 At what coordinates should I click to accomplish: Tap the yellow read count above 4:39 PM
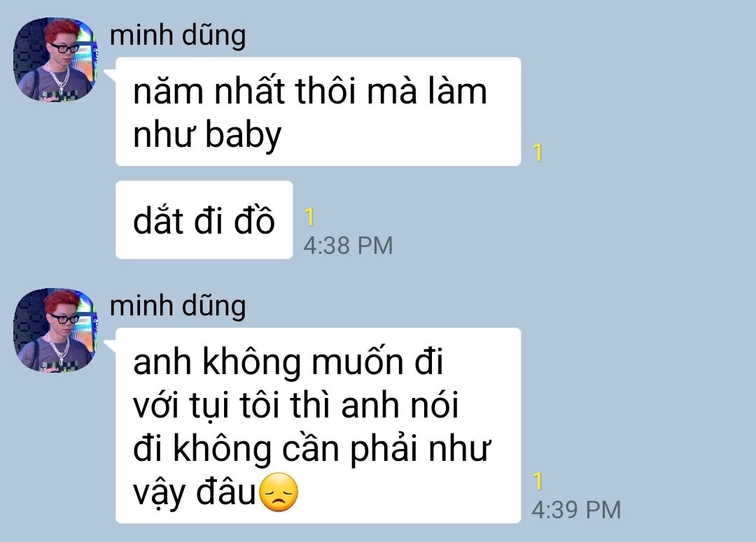(538, 481)
